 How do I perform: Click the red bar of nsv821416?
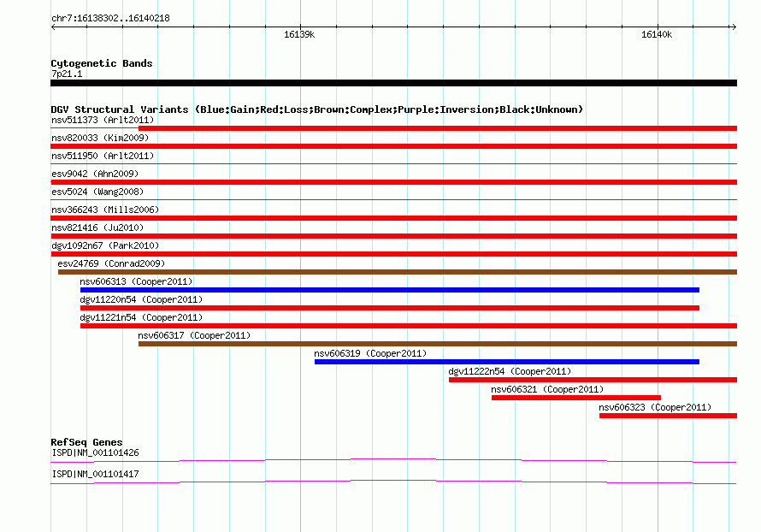pyautogui.click(x=393, y=236)
